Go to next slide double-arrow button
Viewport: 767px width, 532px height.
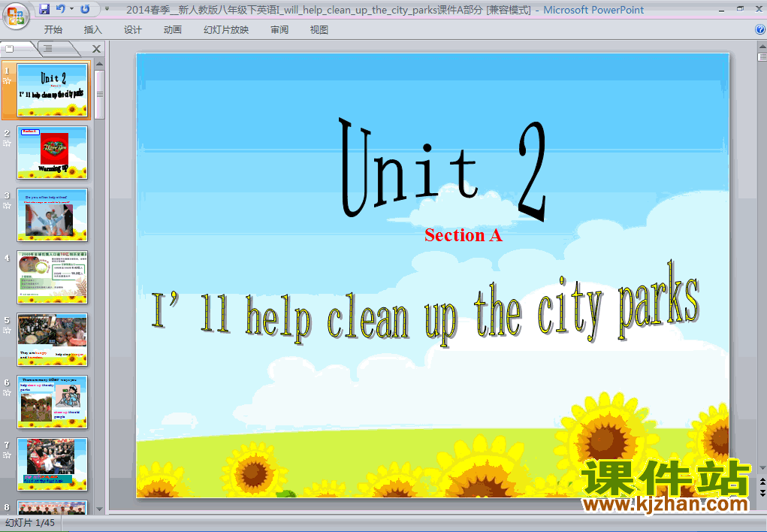[762, 493]
